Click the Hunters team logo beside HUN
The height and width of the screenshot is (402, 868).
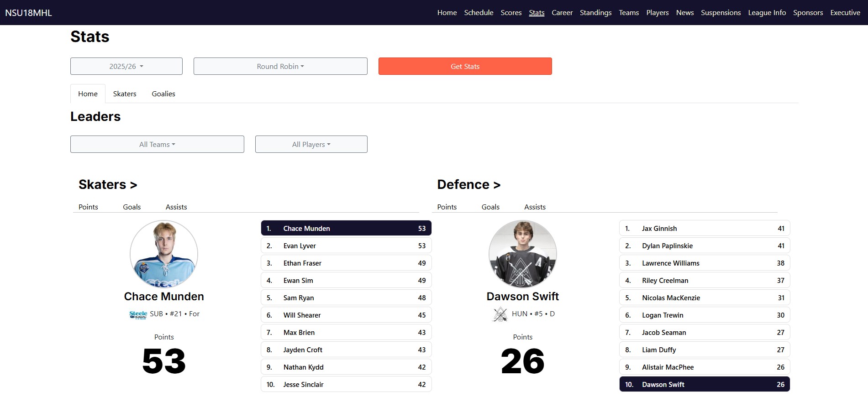(x=500, y=314)
